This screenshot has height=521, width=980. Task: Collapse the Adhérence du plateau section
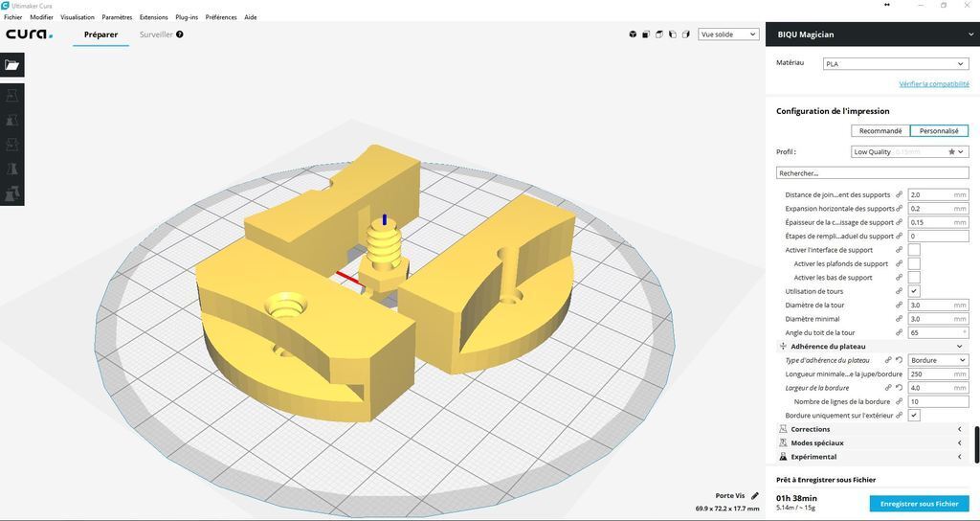(x=872, y=346)
